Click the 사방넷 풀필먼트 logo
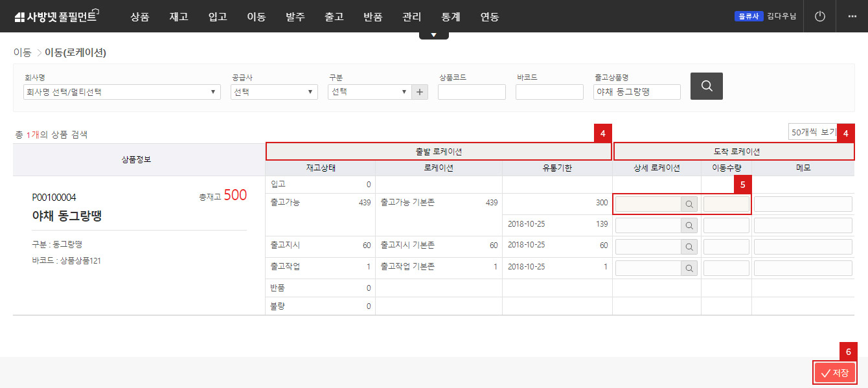The height and width of the screenshot is (388, 868). click(56, 17)
